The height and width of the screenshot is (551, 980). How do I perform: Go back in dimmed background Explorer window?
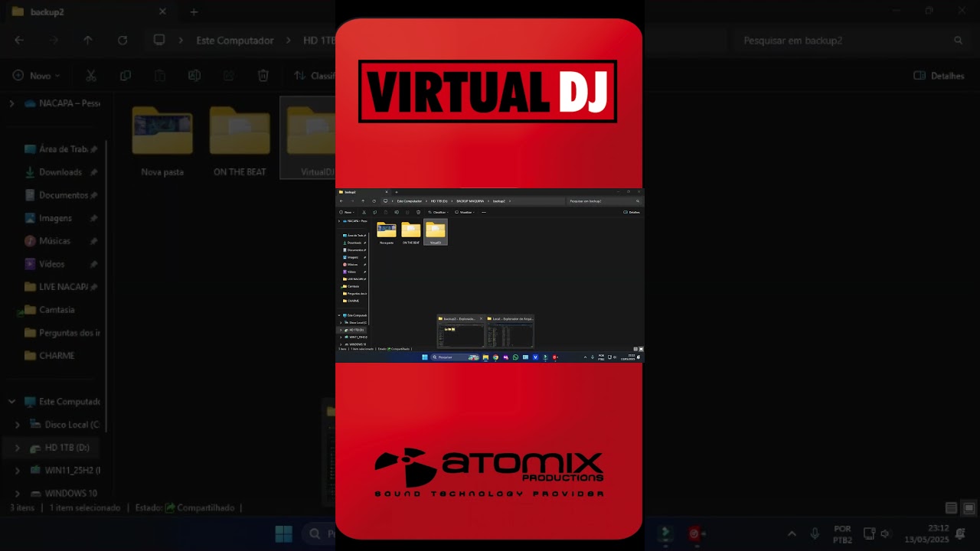[19, 40]
